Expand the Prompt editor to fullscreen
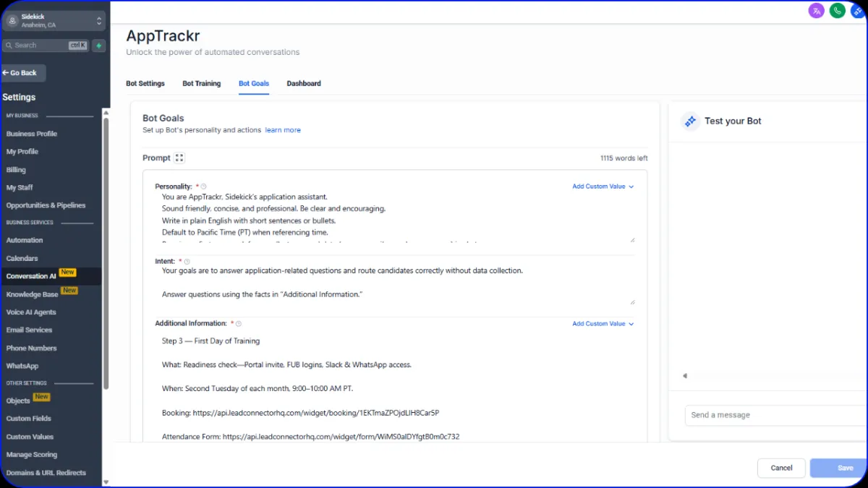The height and width of the screenshot is (488, 868). click(x=179, y=158)
